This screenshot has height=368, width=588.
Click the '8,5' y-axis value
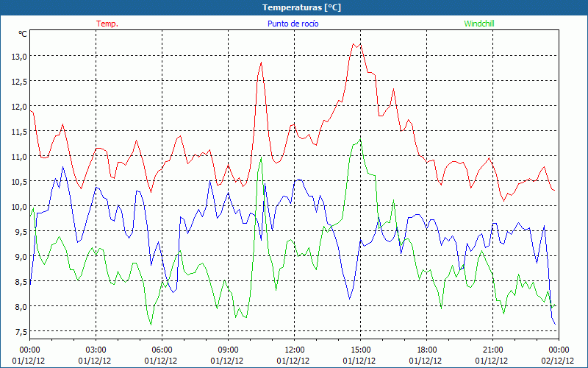21,282
